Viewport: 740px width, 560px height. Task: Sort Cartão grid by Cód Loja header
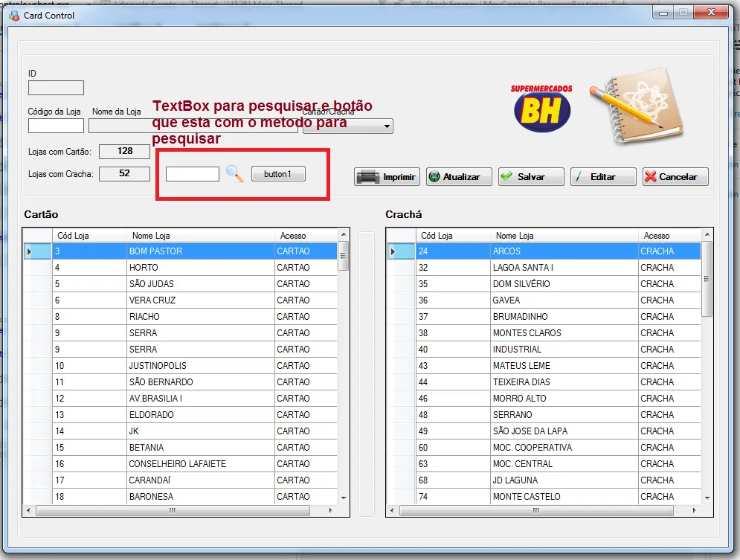89,236
